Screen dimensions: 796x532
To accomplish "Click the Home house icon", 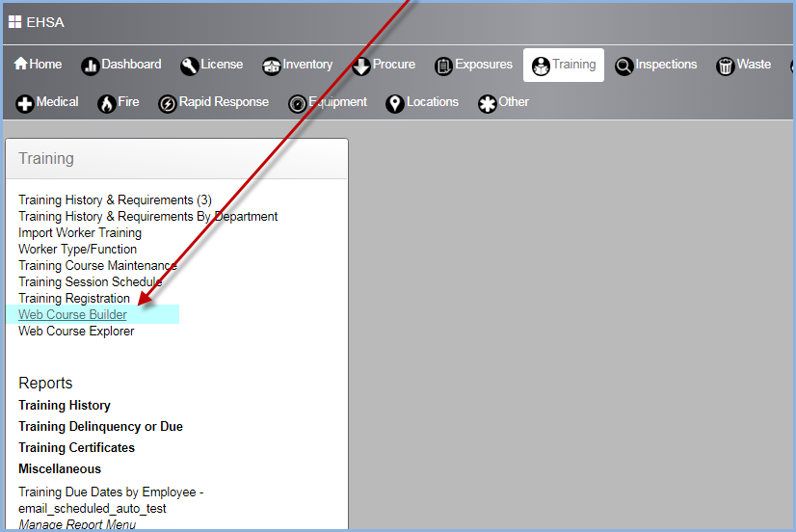I will 21,64.
